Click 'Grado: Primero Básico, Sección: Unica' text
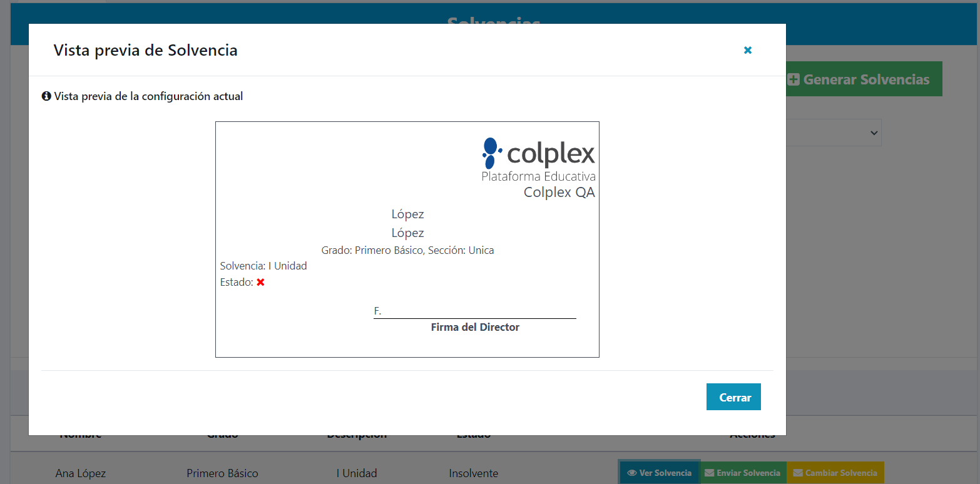 (407, 250)
